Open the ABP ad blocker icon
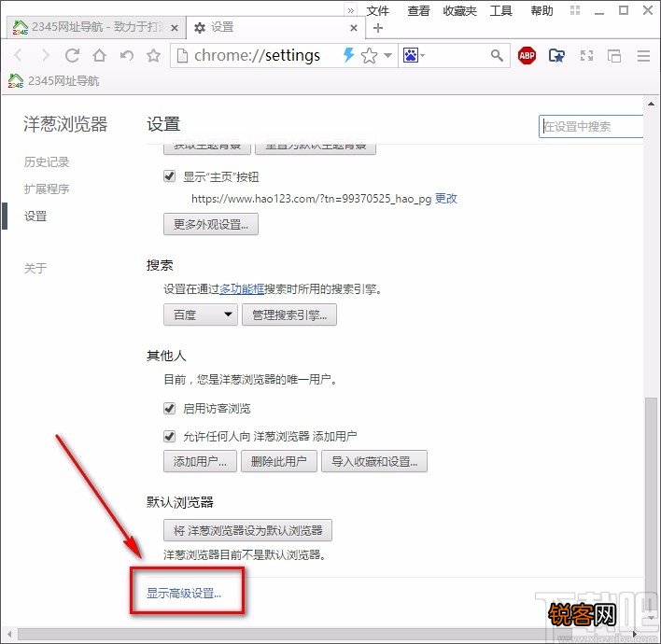This screenshot has height=644, width=661. click(527, 55)
